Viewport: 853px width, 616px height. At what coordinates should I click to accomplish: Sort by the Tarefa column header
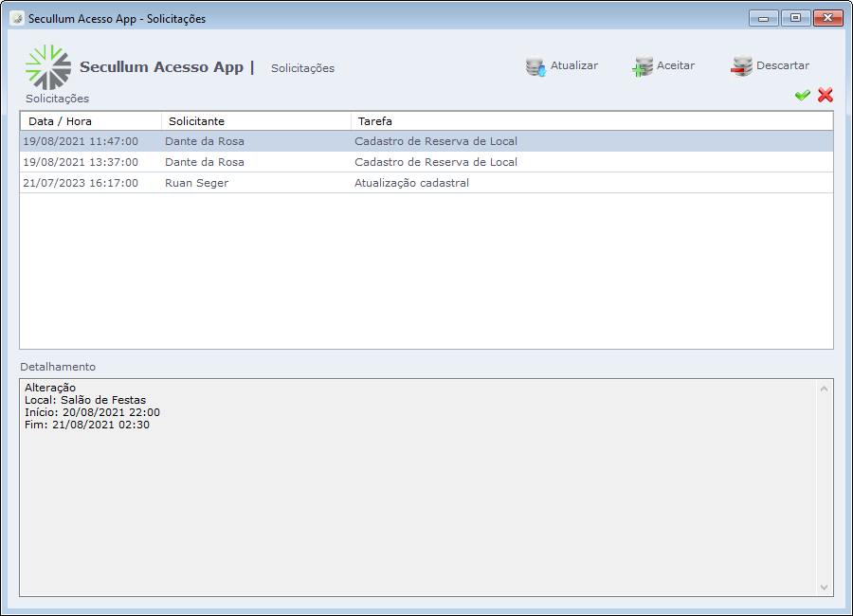click(591, 121)
